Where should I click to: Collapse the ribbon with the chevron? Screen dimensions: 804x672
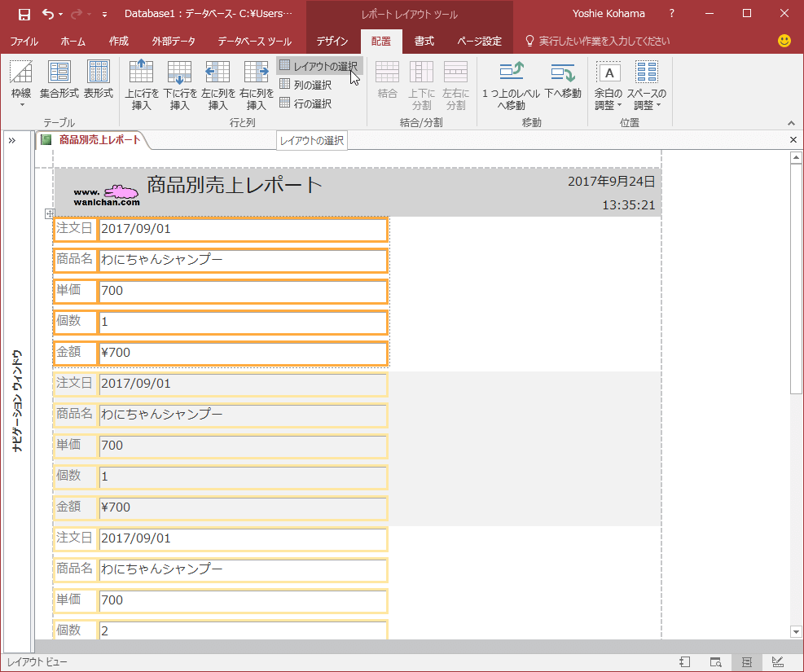click(x=791, y=123)
